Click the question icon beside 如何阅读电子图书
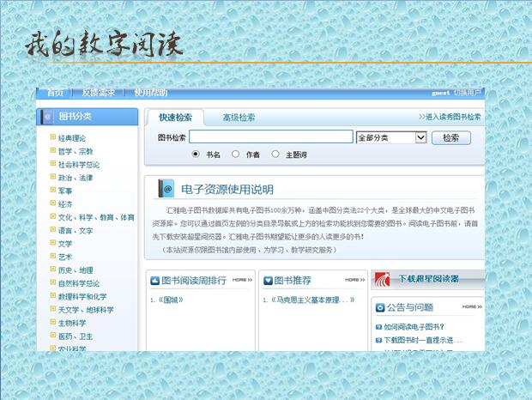The height and width of the screenshot is (400, 532). click(378, 327)
